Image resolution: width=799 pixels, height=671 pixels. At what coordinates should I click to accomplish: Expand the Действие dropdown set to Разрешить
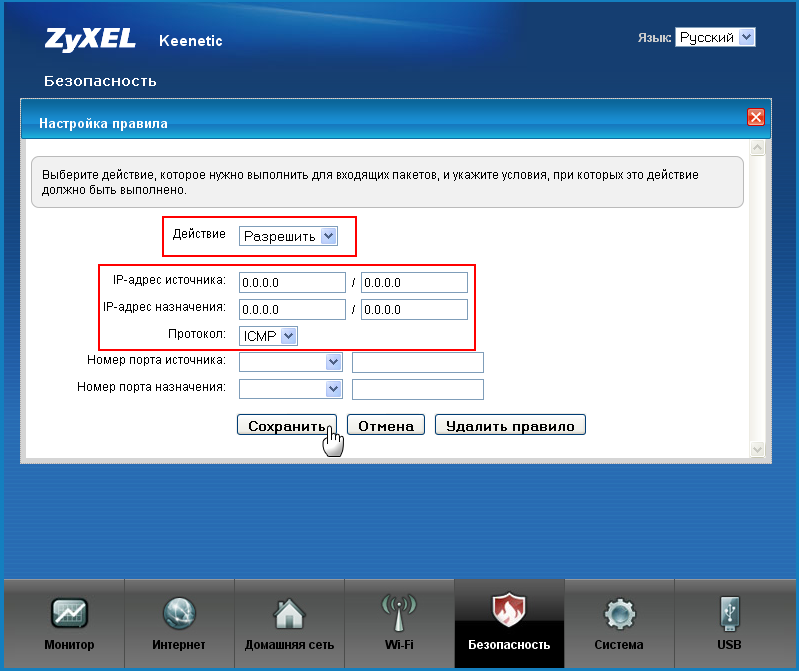click(x=288, y=236)
